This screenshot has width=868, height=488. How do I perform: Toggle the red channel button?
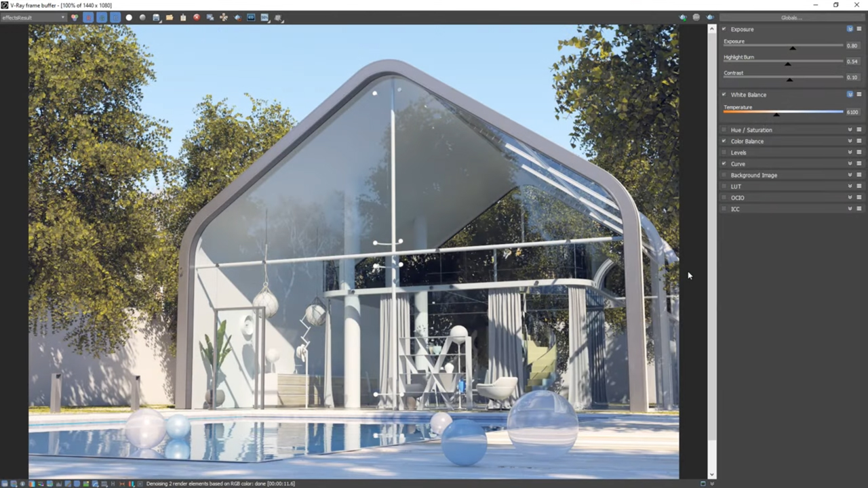pyautogui.click(x=88, y=18)
